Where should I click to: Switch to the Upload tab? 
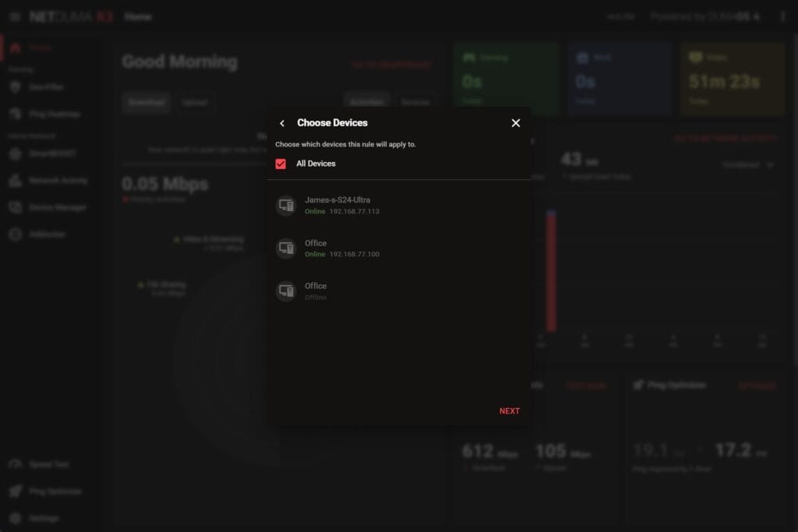194,102
